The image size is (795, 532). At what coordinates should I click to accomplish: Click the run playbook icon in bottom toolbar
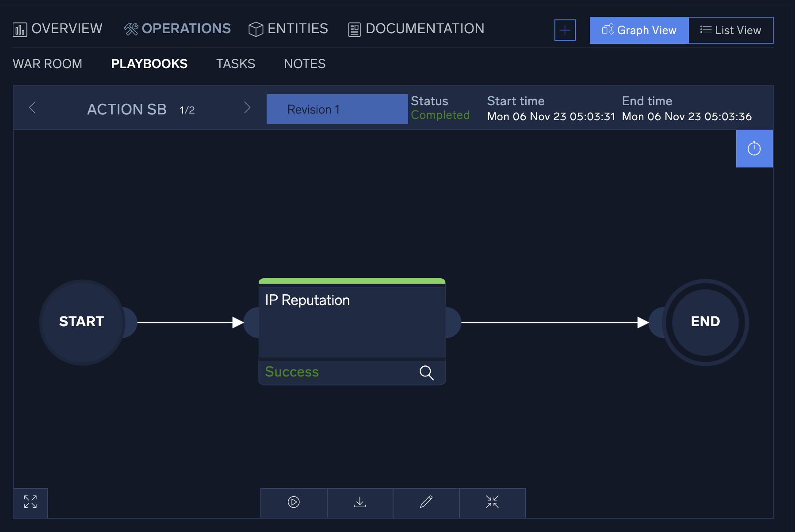293,502
